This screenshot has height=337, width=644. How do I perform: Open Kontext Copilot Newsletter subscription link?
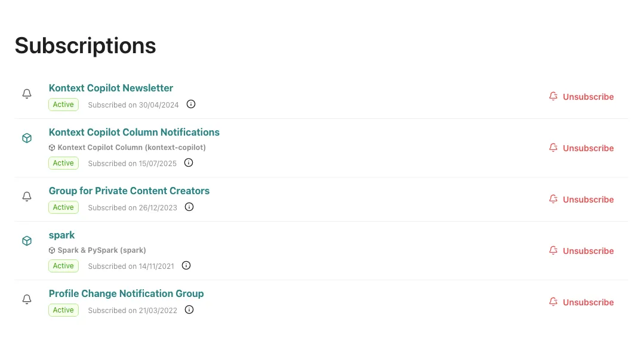pyautogui.click(x=111, y=88)
